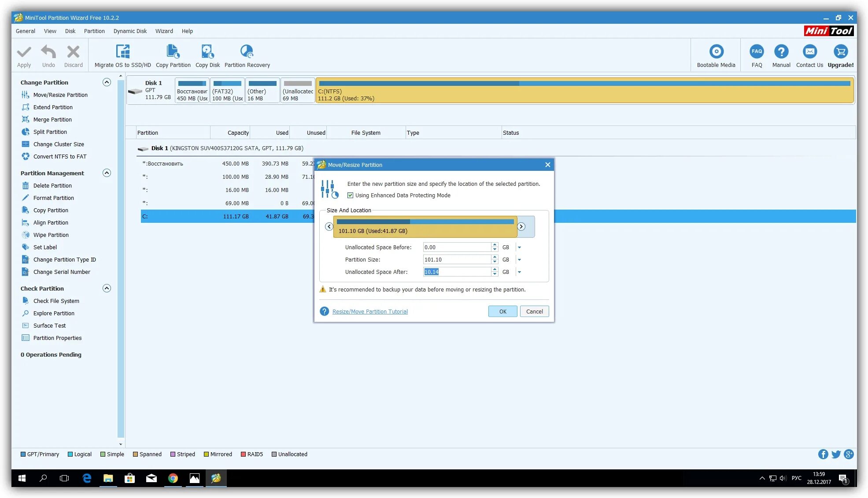Click the Copy Partition toolbar icon
The height and width of the screenshot is (498, 868).
coord(173,52)
